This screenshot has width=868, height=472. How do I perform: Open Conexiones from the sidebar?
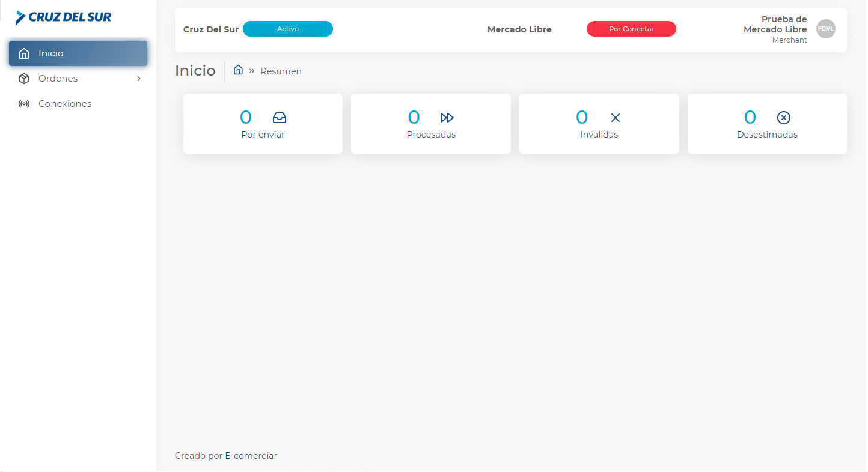65,104
